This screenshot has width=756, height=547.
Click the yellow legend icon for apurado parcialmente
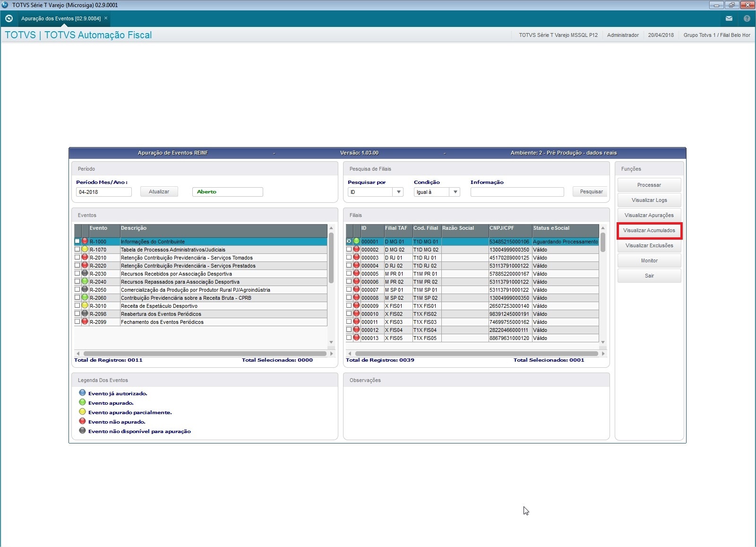point(82,412)
